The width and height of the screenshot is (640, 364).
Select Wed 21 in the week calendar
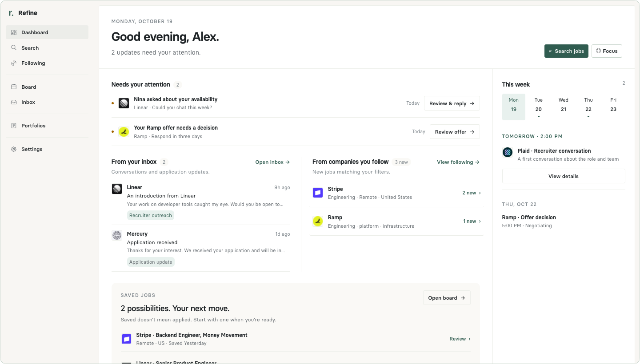(x=564, y=107)
